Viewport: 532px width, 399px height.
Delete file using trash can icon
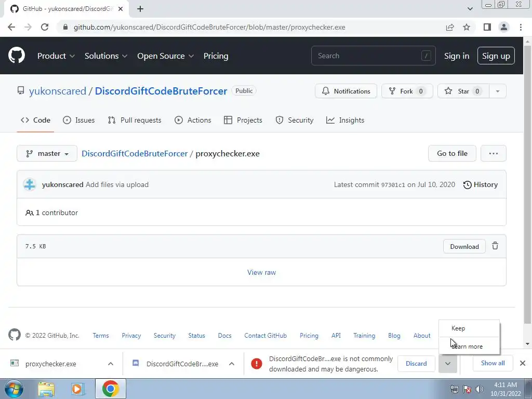tap(495, 246)
